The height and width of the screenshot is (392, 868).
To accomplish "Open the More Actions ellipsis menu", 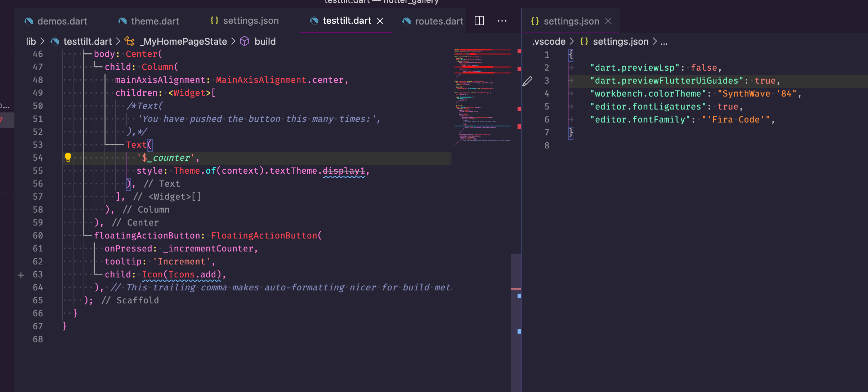I will (x=502, y=21).
